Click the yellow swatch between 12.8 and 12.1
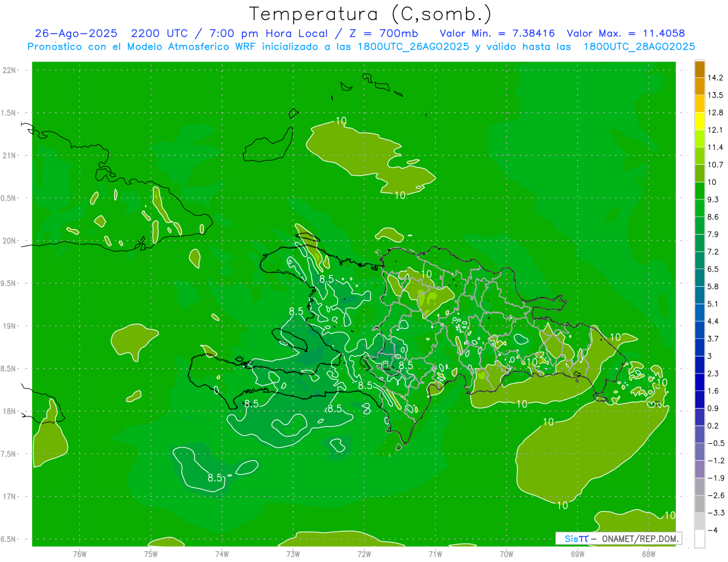 click(x=699, y=121)
